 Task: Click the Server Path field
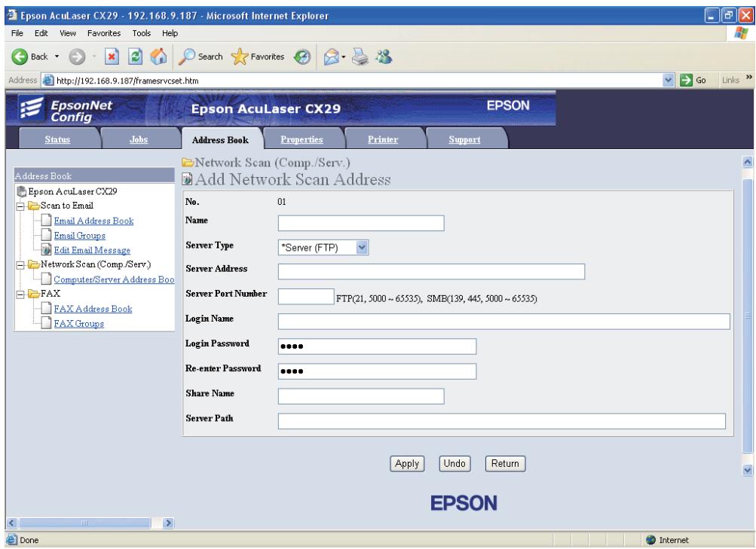(x=502, y=422)
